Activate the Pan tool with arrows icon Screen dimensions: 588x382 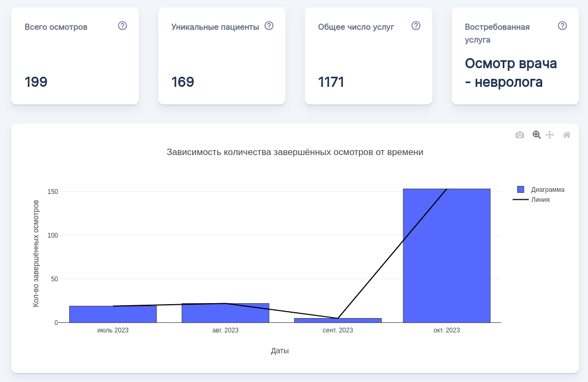550,135
